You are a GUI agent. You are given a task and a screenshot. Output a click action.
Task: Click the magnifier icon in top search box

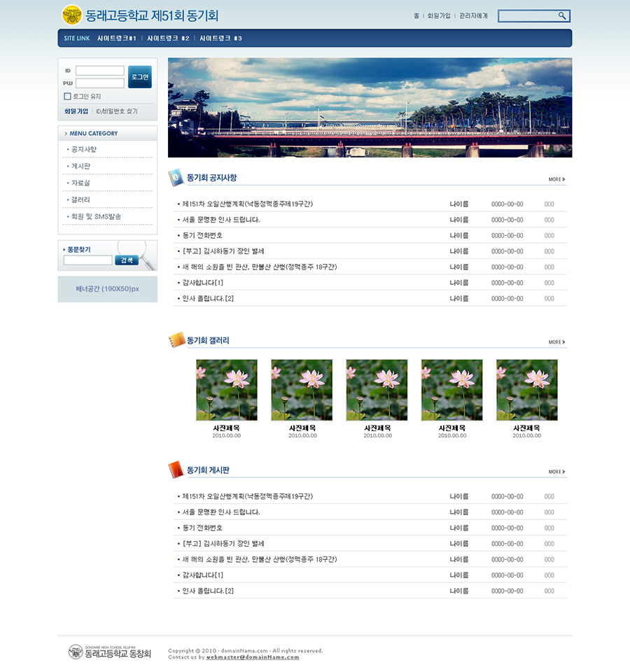tap(562, 15)
